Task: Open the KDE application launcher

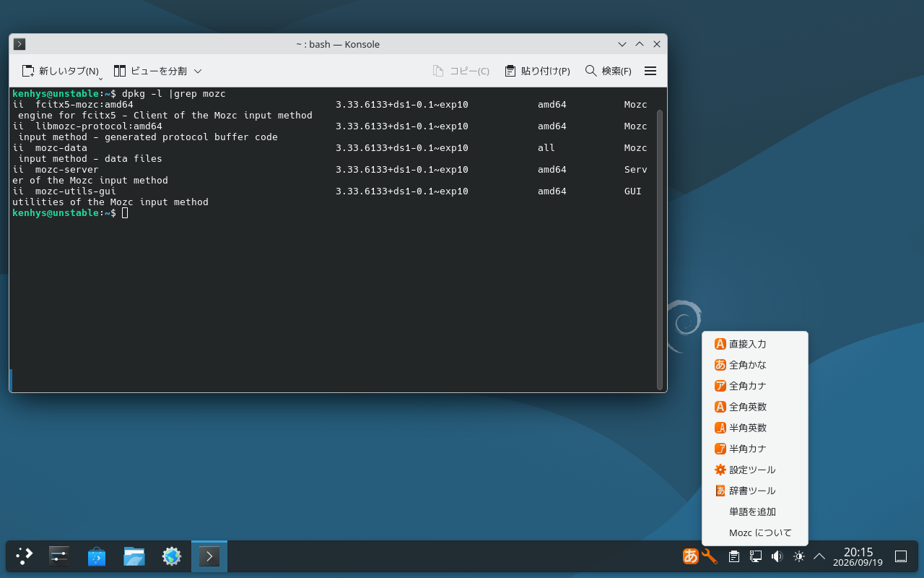Action: [25, 556]
